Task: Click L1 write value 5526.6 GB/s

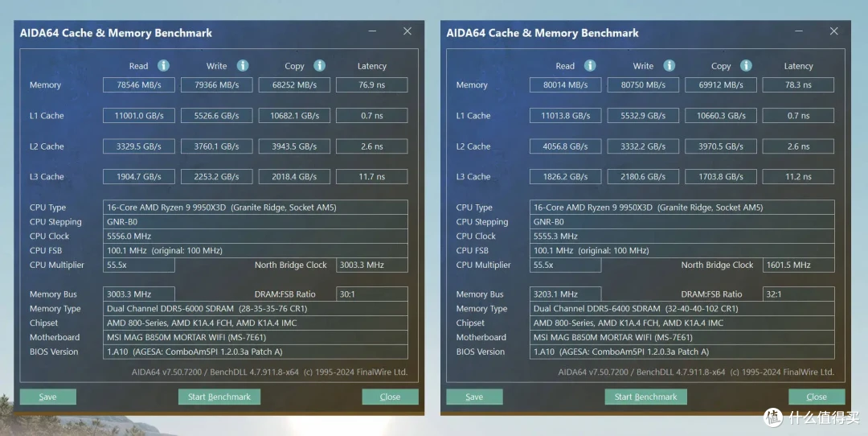Action: point(216,116)
